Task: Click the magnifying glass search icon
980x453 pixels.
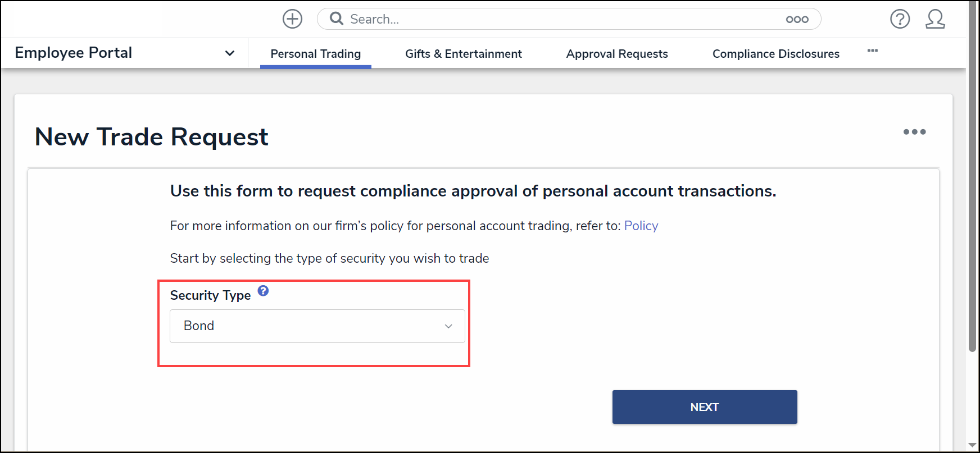Action: 337,19
